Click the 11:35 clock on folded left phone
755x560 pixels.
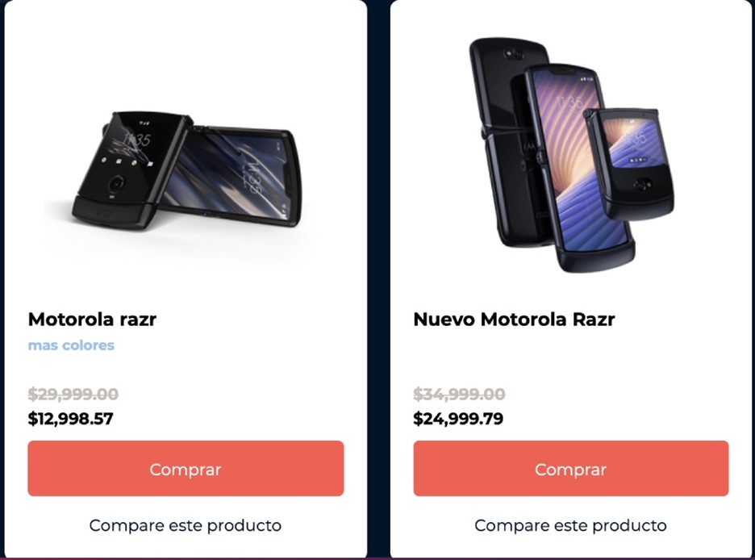(x=137, y=140)
